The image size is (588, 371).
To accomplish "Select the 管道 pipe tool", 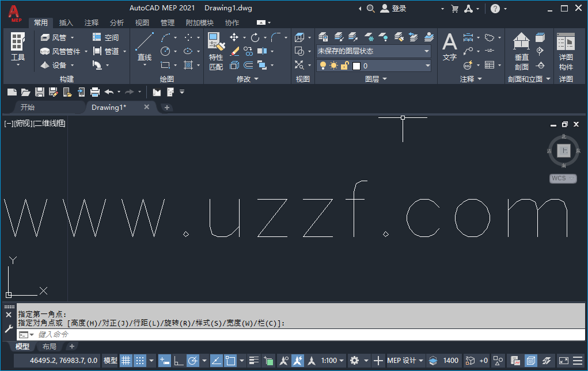I will pos(107,51).
